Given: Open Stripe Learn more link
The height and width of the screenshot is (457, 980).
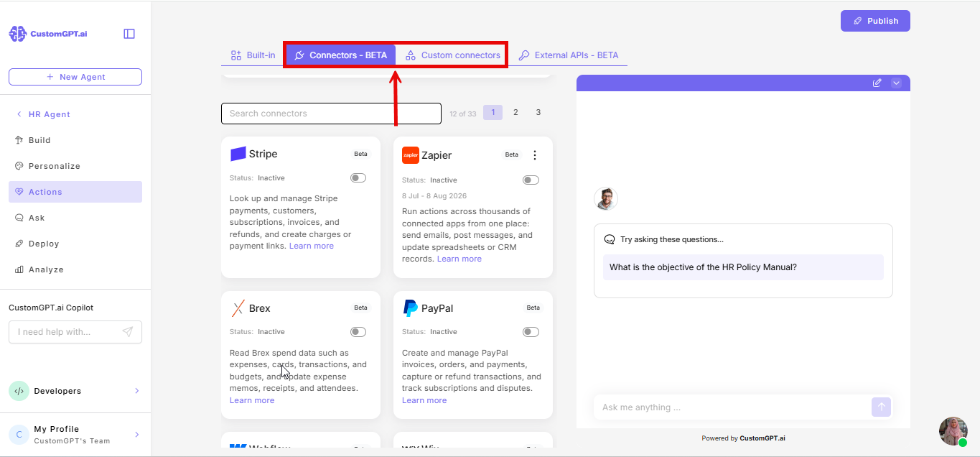Looking at the screenshot, I should pos(312,246).
